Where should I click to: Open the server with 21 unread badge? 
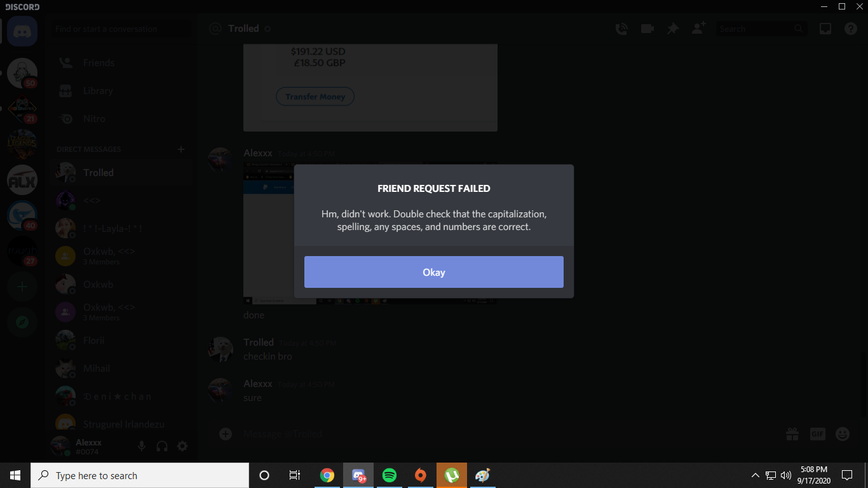(22, 109)
